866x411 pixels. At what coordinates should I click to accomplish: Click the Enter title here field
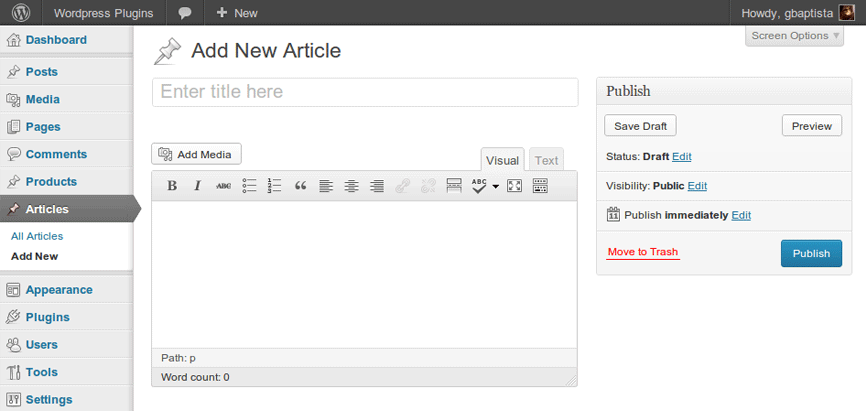pos(365,92)
